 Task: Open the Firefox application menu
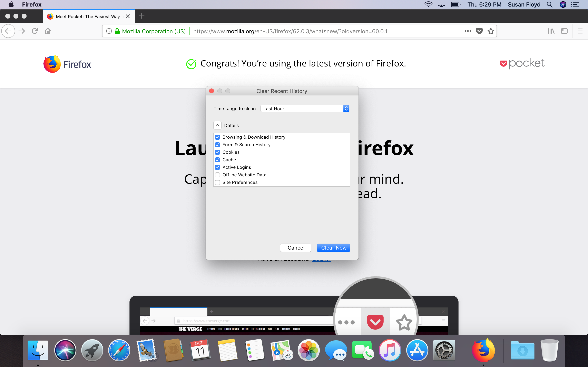(580, 31)
